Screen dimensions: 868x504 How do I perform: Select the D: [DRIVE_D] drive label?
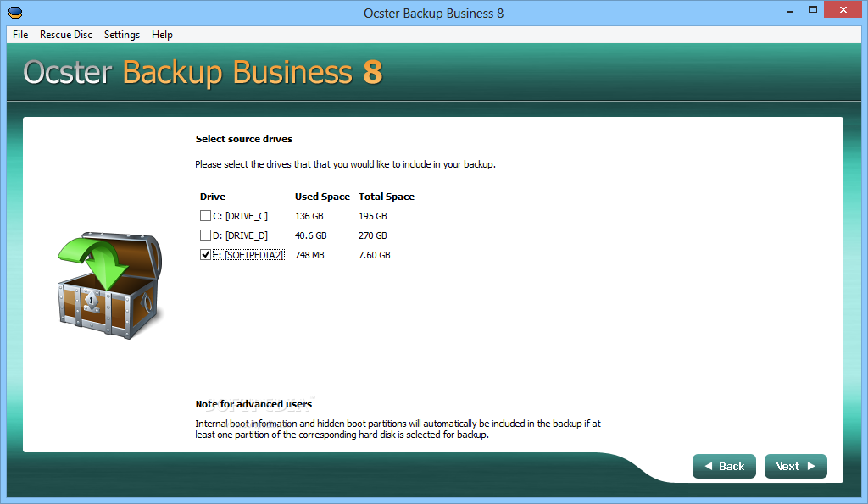[x=240, y=235]
